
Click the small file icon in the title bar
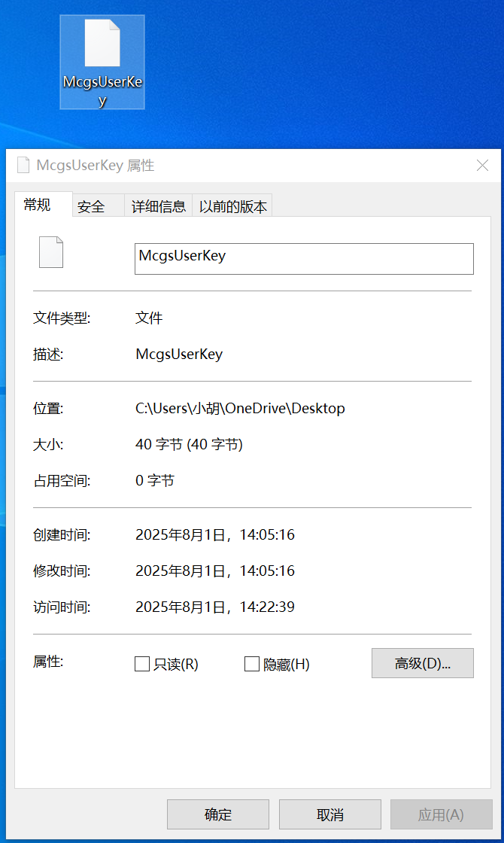click(x=23, y=166)
